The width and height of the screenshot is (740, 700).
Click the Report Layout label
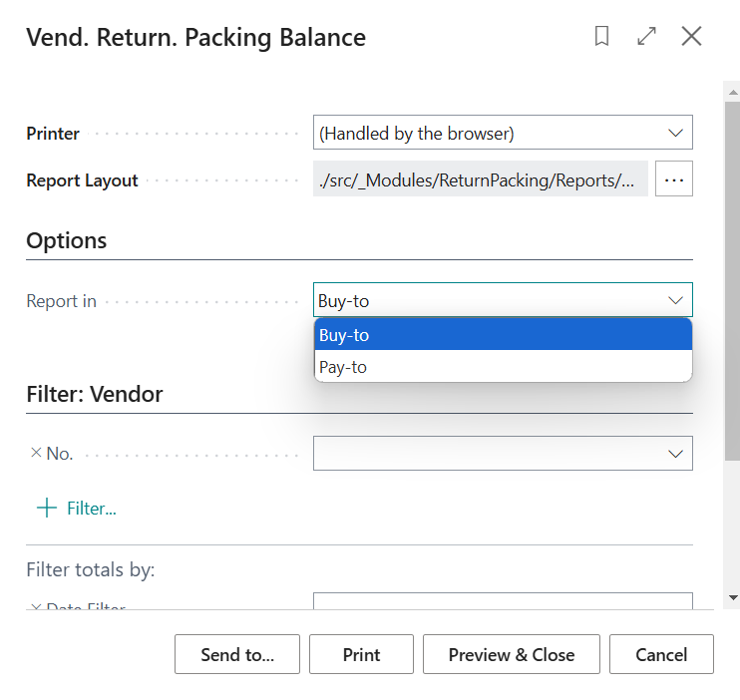(x=82, y=180)
